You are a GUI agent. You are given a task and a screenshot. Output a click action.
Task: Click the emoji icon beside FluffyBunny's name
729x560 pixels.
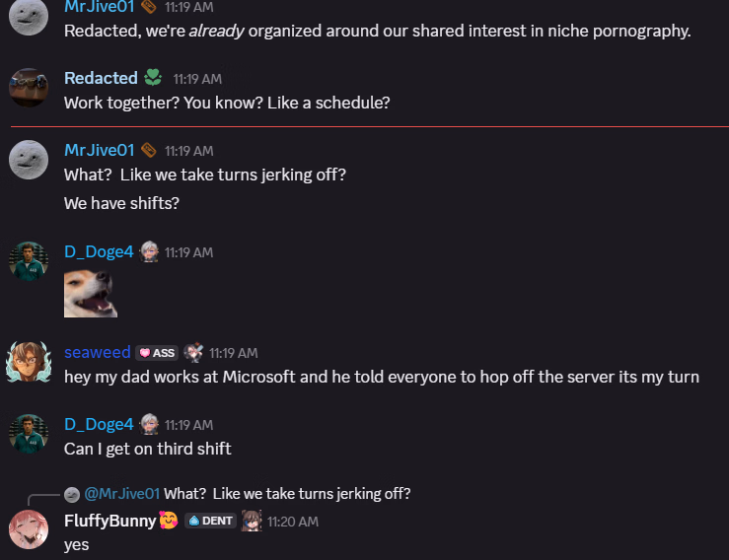coord(168,520)
